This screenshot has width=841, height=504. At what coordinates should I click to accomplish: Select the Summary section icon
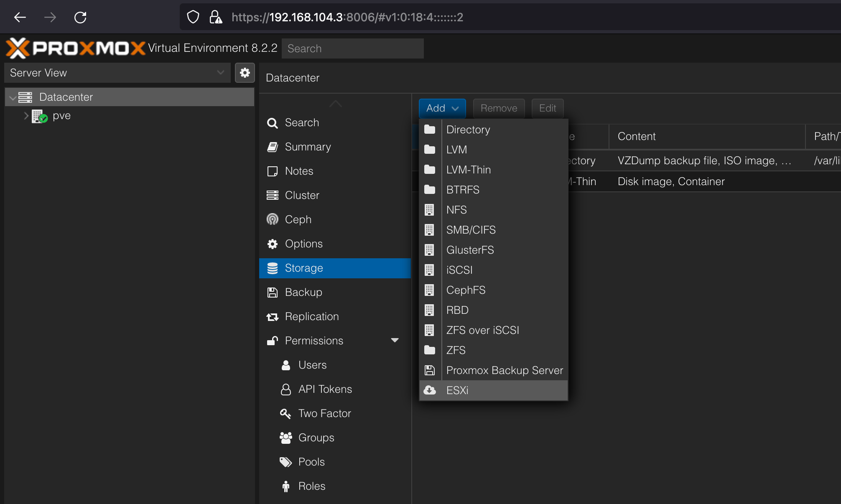tap(273, 147)
